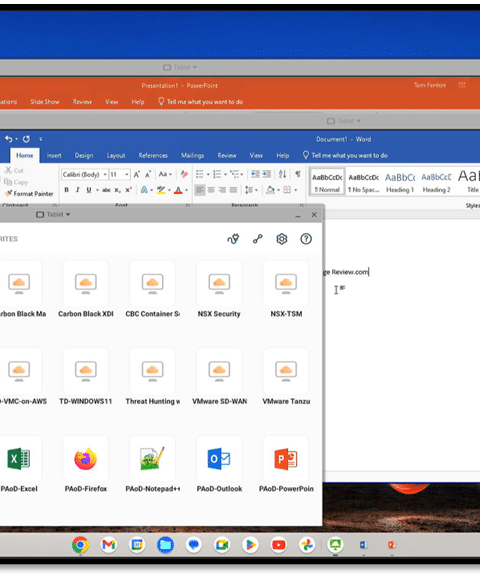The width and height of the screenshot is (480, 577).
Task: Clear all formatting in Word ribbon
Action: 184,174
